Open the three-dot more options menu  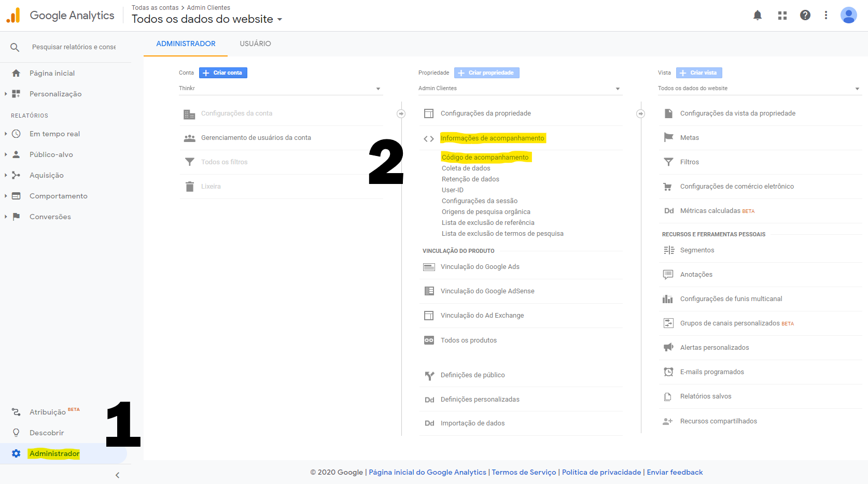point(826,15)
